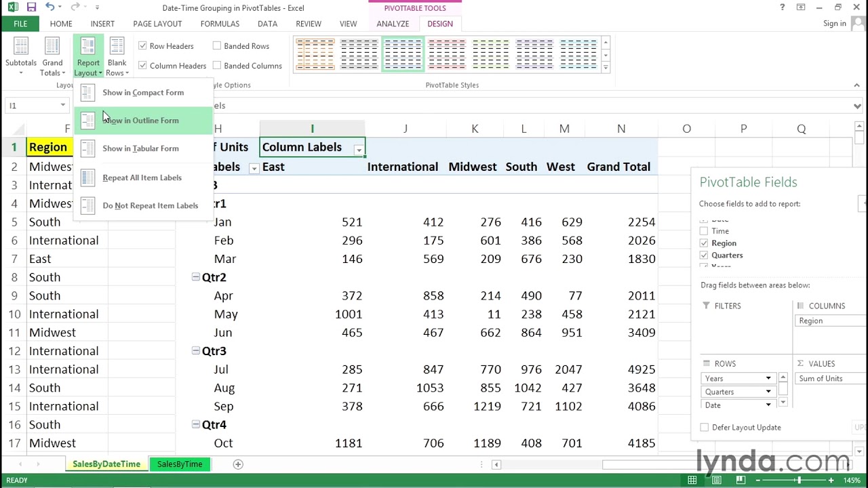Open the Quarters row field dropdown
Screen dimensions: 868x488
[768, 392]
